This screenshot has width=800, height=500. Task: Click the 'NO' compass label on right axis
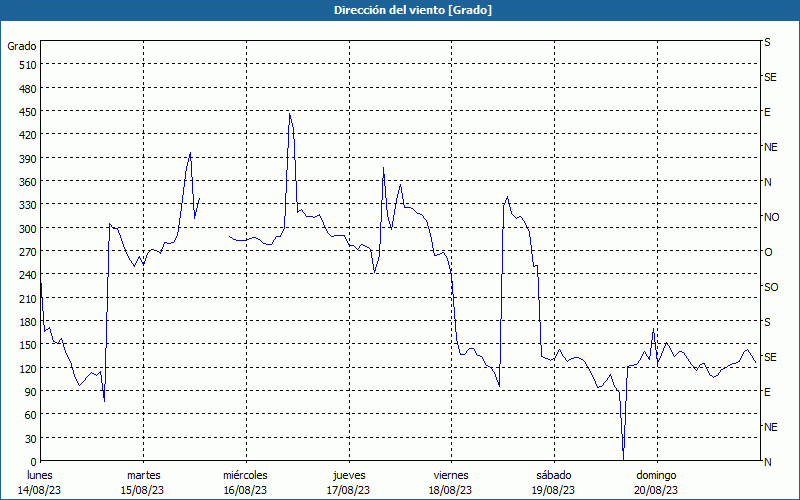pyautogui.click(x=771, y=217)
